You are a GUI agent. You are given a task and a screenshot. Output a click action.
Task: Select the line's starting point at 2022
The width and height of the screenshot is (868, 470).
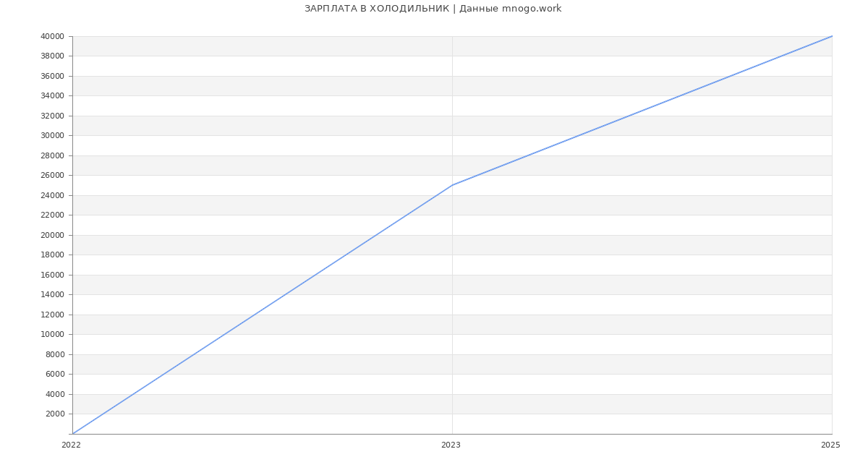click(x=73, y=433)
